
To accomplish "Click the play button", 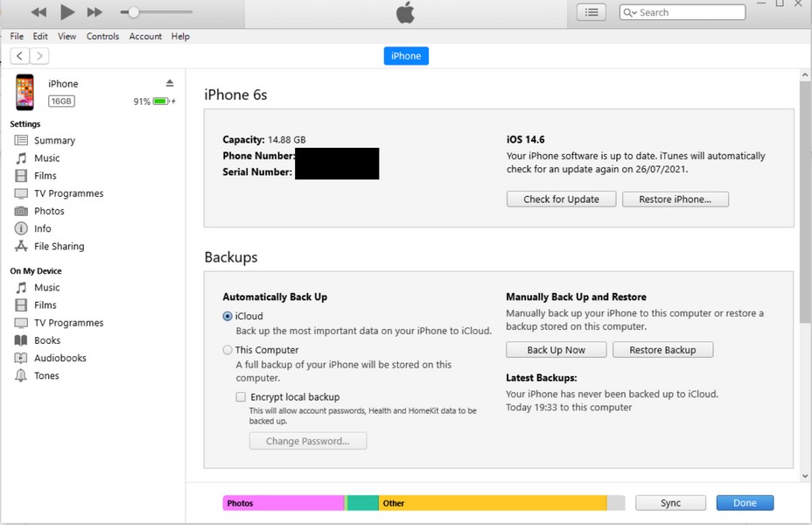I will 66,12.
